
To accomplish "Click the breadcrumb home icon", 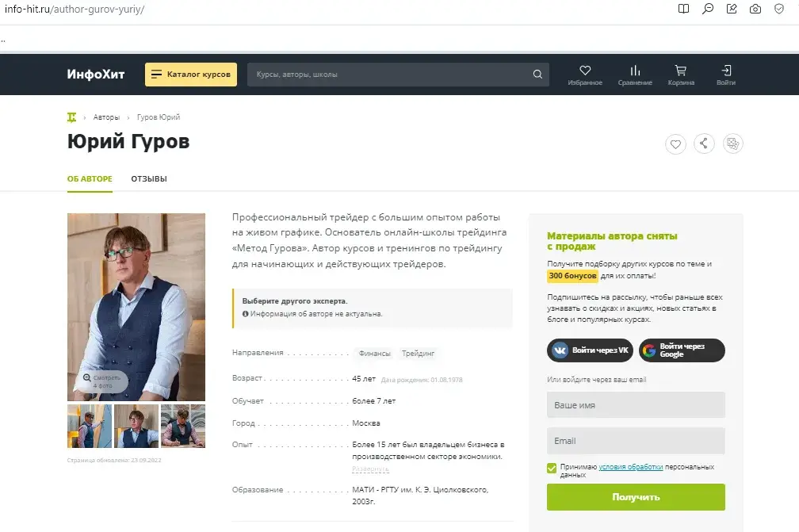I will [71, 117].
